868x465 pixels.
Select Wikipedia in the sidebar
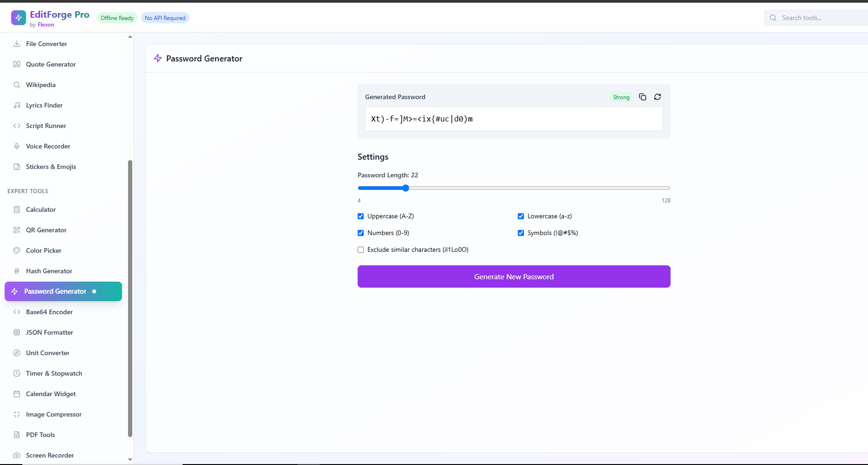pyautogui.click(x=63, y=85)
